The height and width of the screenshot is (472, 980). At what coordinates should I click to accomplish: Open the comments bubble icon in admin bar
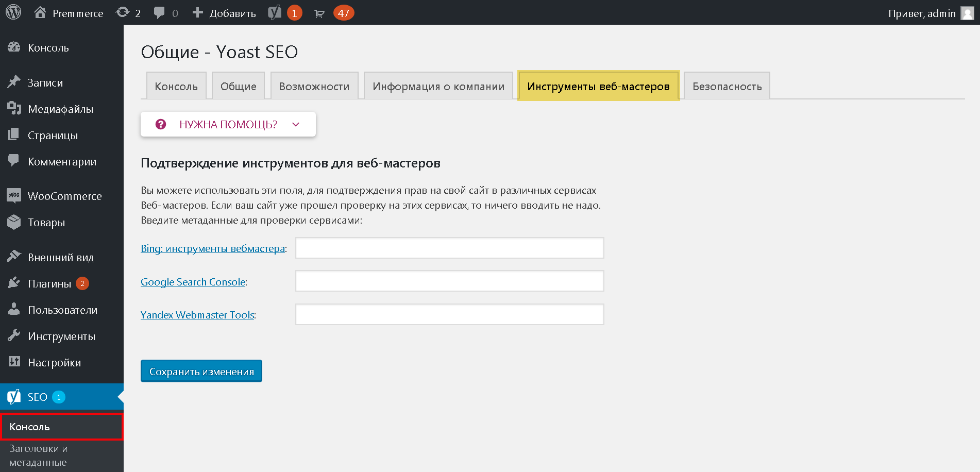(x=159, y=13)
